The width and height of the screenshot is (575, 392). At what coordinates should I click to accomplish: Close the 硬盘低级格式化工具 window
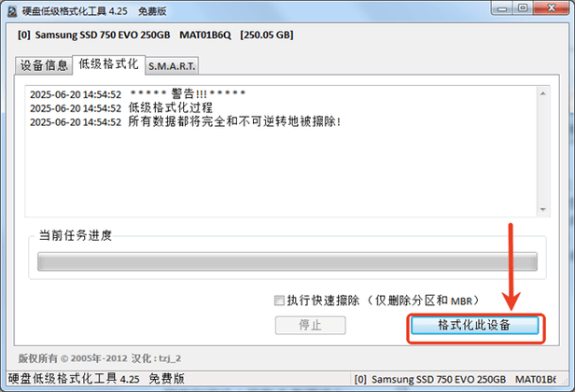(x=551, y=8)
